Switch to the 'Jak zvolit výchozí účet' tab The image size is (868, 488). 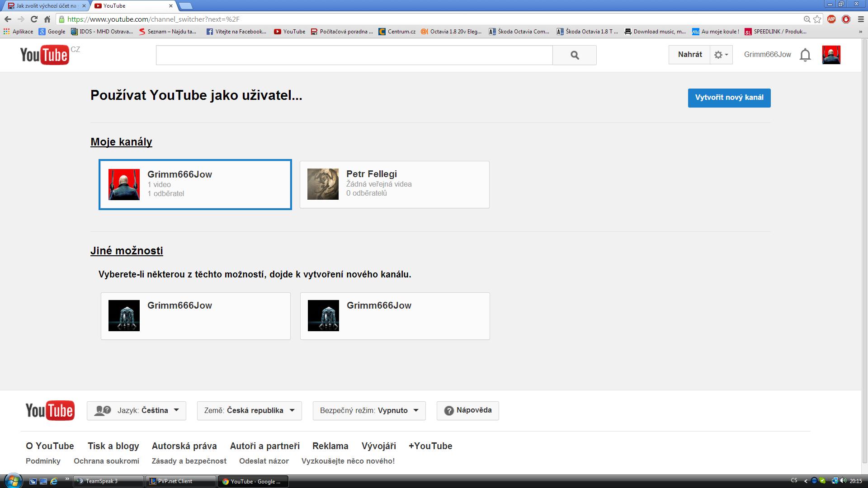click(x=45, y=6)
